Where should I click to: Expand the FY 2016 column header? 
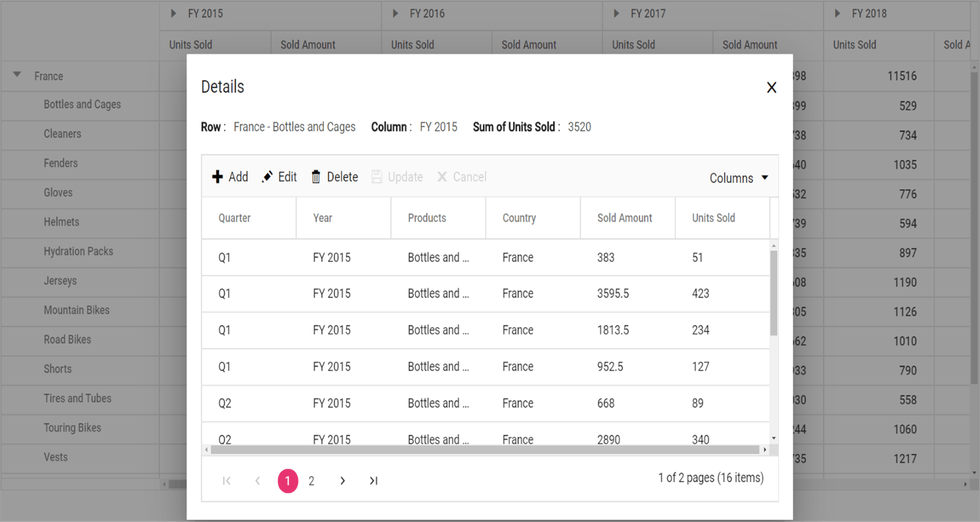tap(395, 13)
